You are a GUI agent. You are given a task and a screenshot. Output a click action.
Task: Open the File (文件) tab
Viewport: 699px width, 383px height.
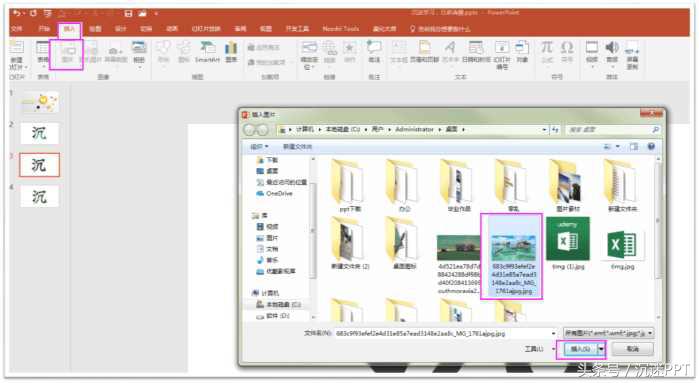click(17, 29)
